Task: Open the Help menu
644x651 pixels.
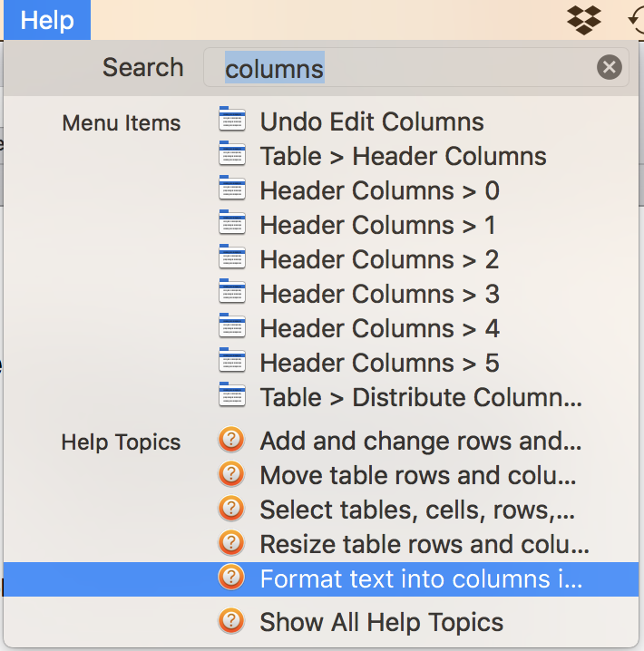Action: coord(46,20)
